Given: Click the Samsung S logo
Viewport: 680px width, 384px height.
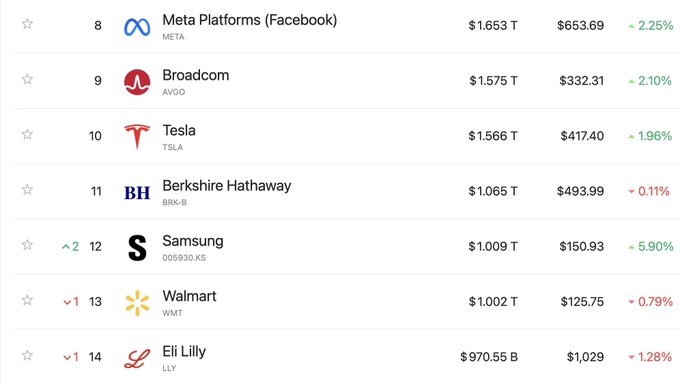Looking at the screenshot, I should [x=137, y=247].
